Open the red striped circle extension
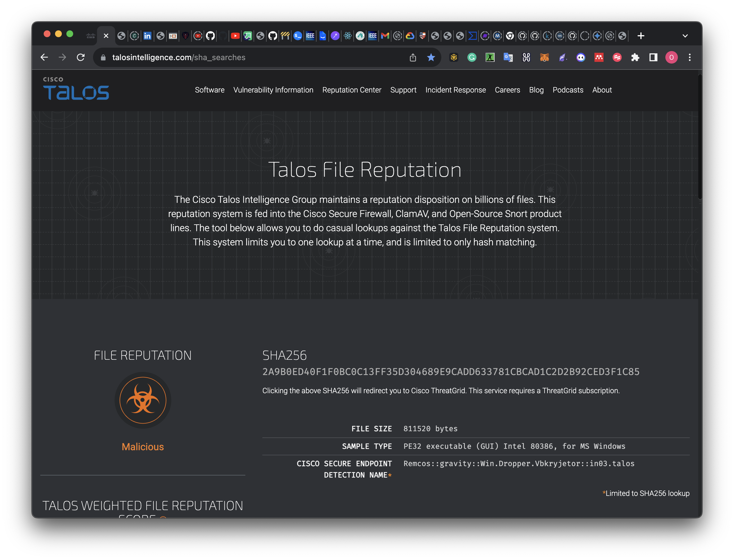The height and width of the screenshot is (560, 734). (x=617, y=57)
